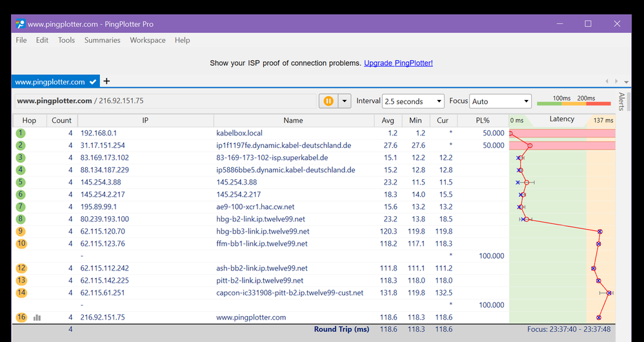Click the bar chart icon on hop 16
644x342 pixels.
(37, 317)
